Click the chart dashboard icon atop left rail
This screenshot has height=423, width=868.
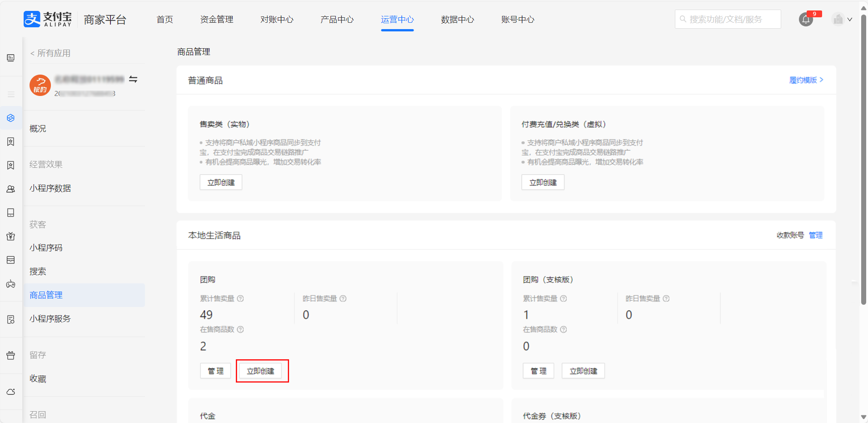11,58
